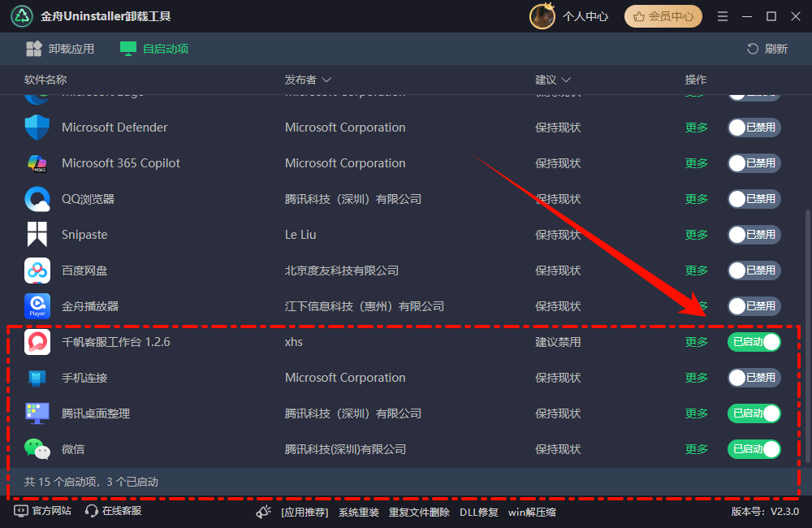Click the QQ浏览器 app icon

(37, 199)
